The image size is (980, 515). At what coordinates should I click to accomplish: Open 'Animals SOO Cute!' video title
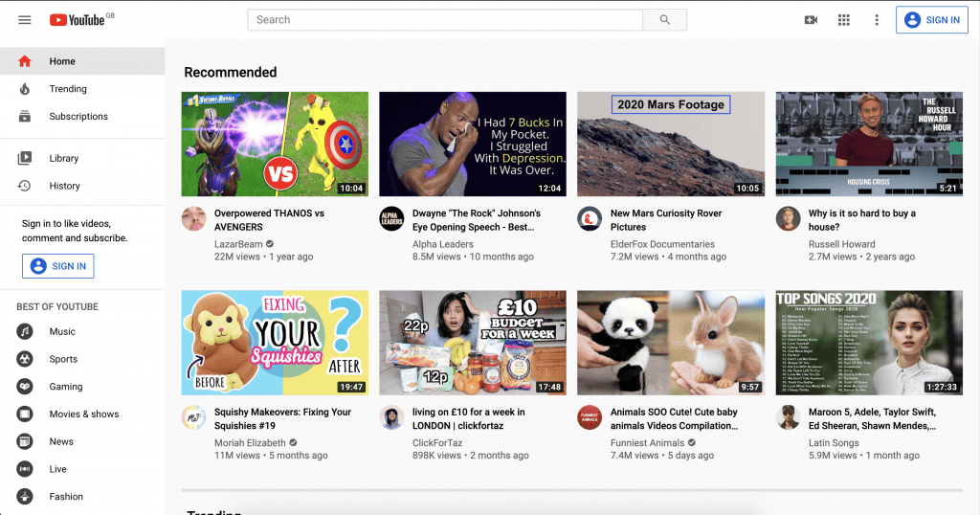(674, 418)
